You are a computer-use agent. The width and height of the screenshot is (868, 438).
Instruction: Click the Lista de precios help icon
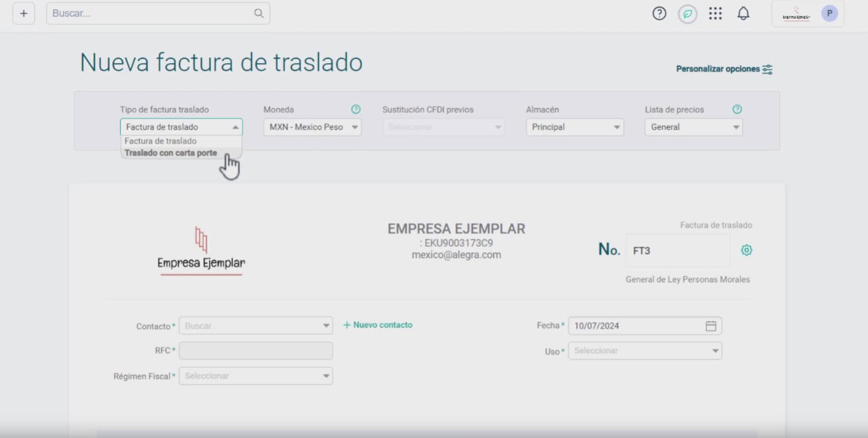[737, 109]
